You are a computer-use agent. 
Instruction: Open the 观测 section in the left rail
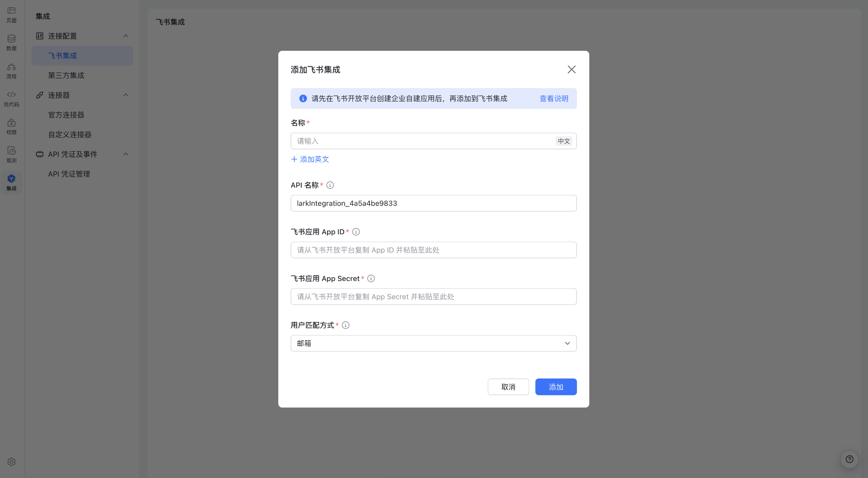pyautogui.click(x=11, y=155)
